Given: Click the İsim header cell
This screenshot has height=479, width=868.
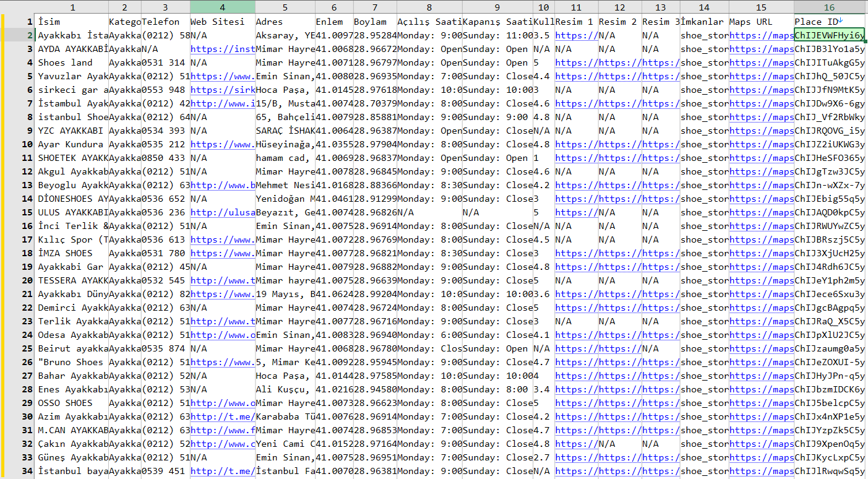Looking at the screenshot, I should 72,22.
